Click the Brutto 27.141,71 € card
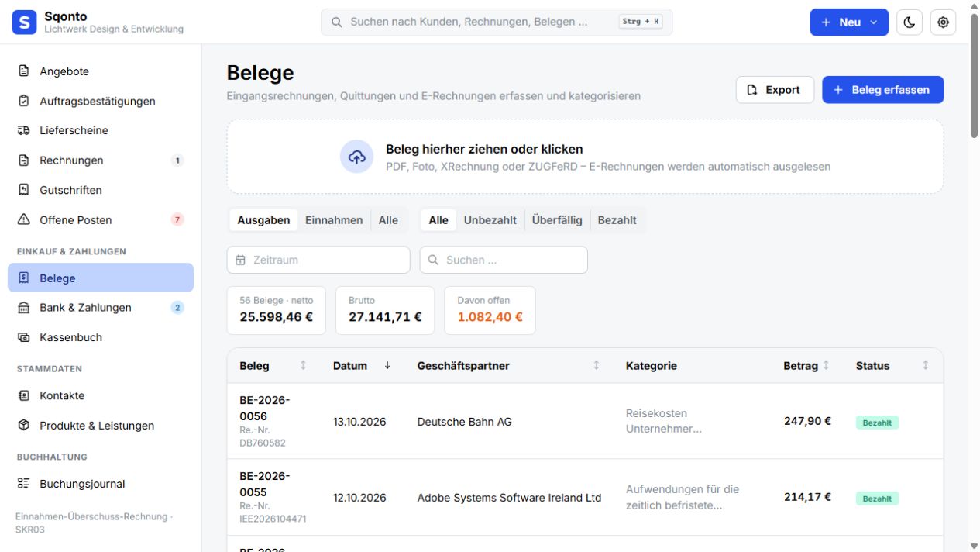Viewport: 980px width, 552px height. coord(385,310)
